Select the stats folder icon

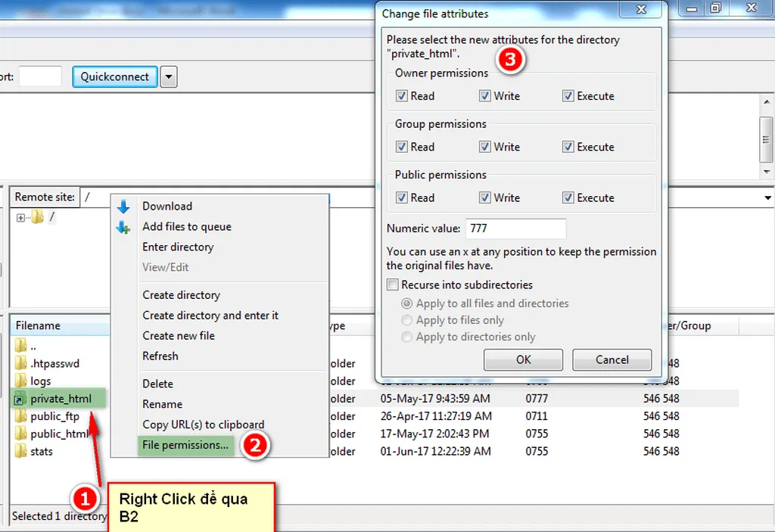20,451
